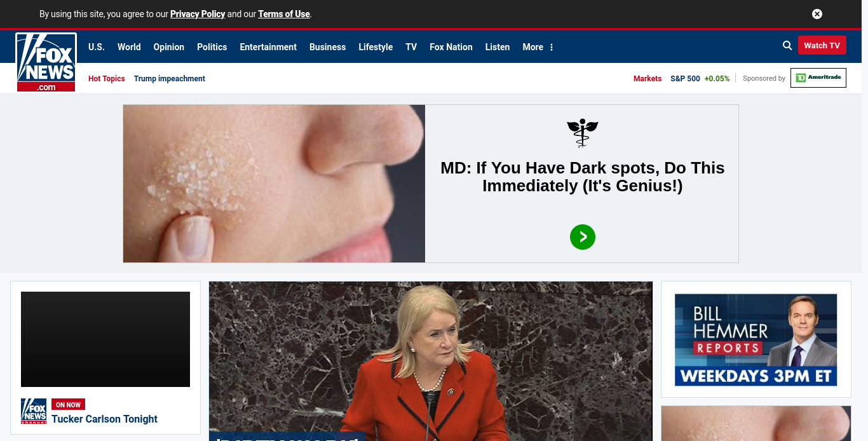Play the live video player
The image size is (868, 441).
[105, 339]
